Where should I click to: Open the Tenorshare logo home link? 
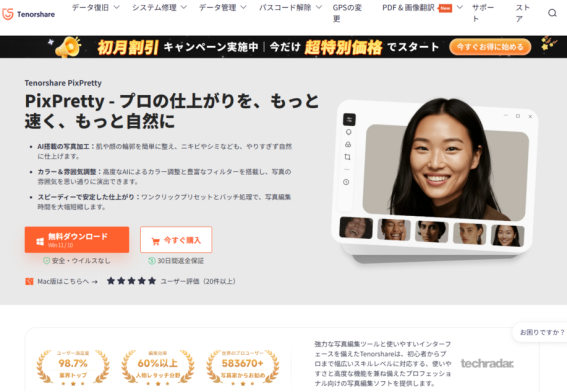coord(29,14)
